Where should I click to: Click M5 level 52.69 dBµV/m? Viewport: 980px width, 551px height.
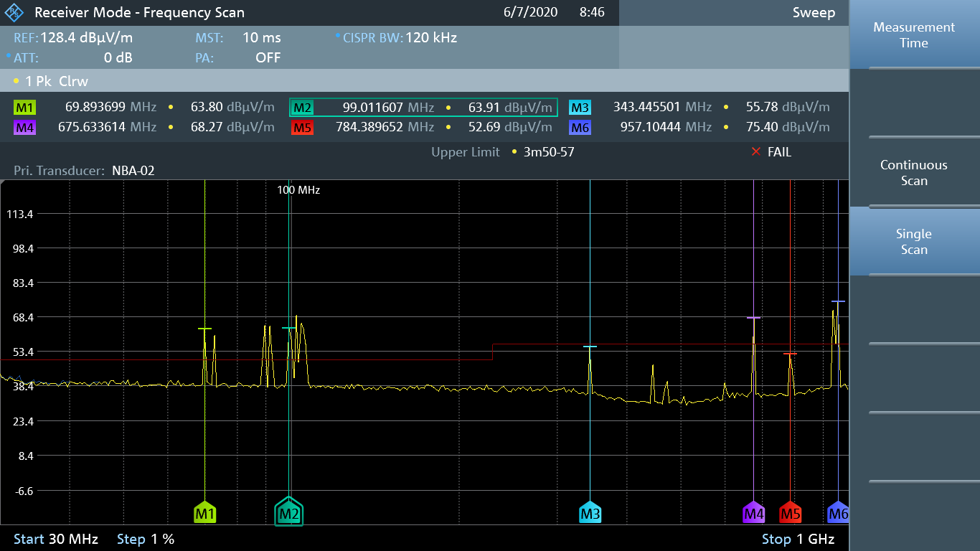coord(510,127)
